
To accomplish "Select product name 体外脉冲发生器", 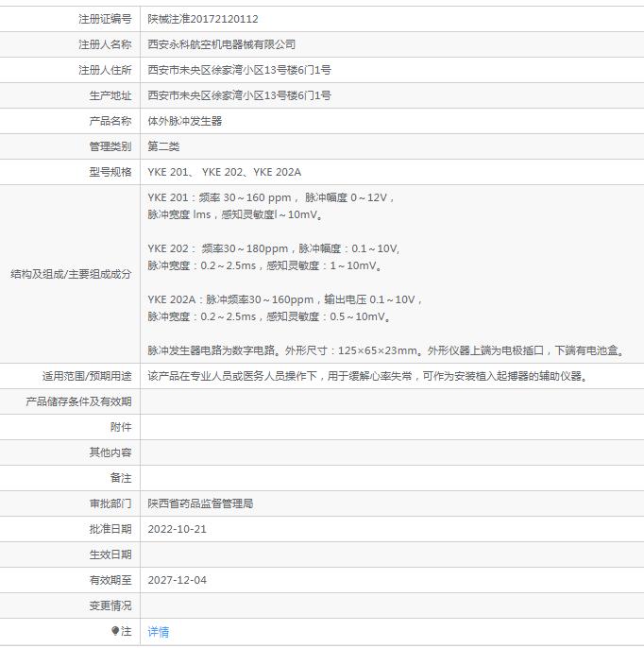I will tap(185, 121).
